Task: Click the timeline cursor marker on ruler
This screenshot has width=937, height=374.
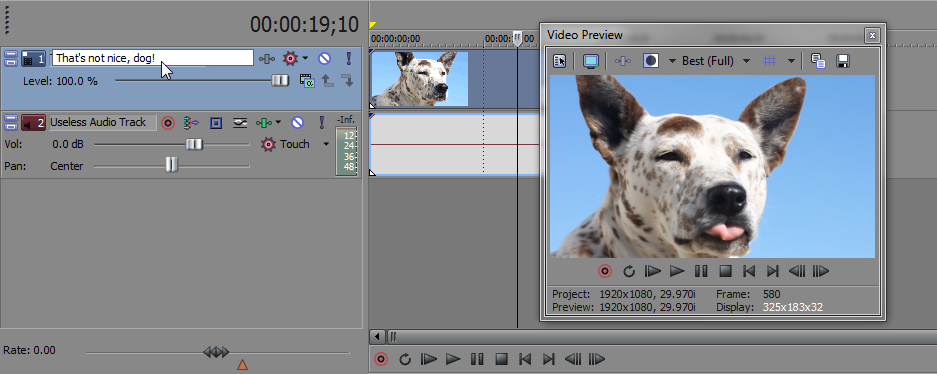Action: (518, 39)
